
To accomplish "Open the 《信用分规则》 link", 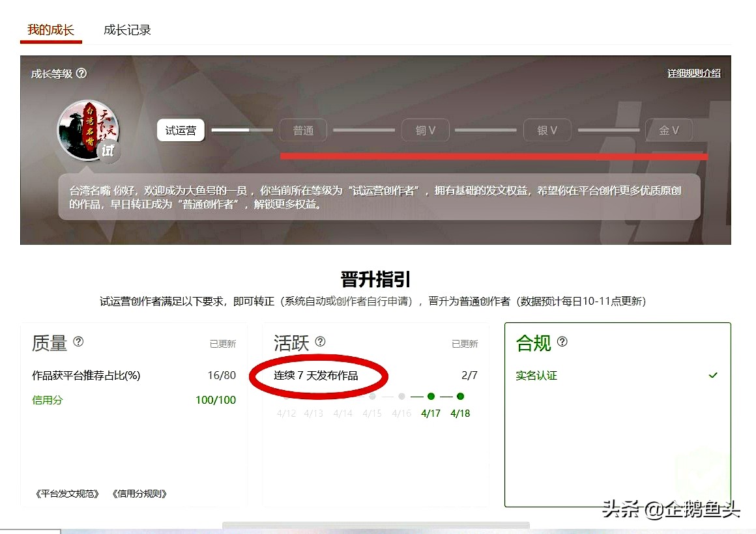I will (141, 493).
